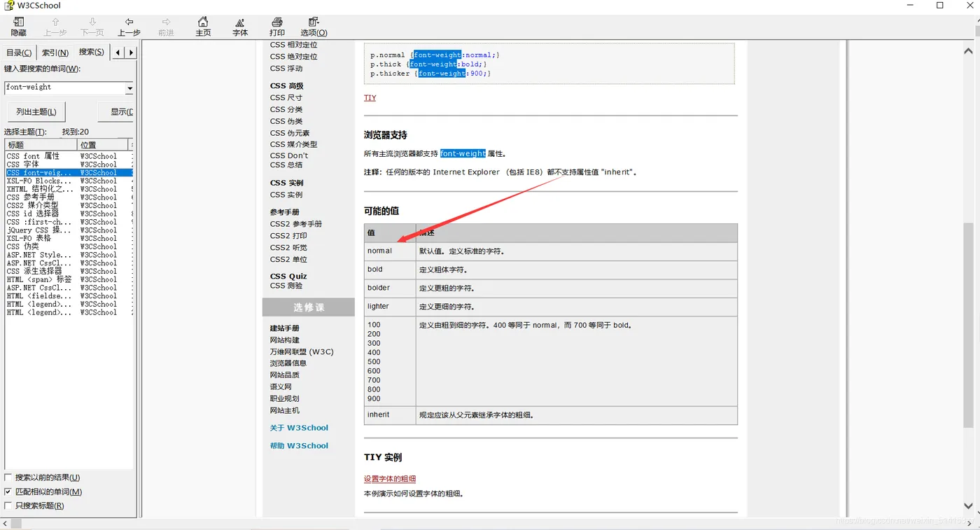Open the 主页 (Home) page icon

(203, 27)
